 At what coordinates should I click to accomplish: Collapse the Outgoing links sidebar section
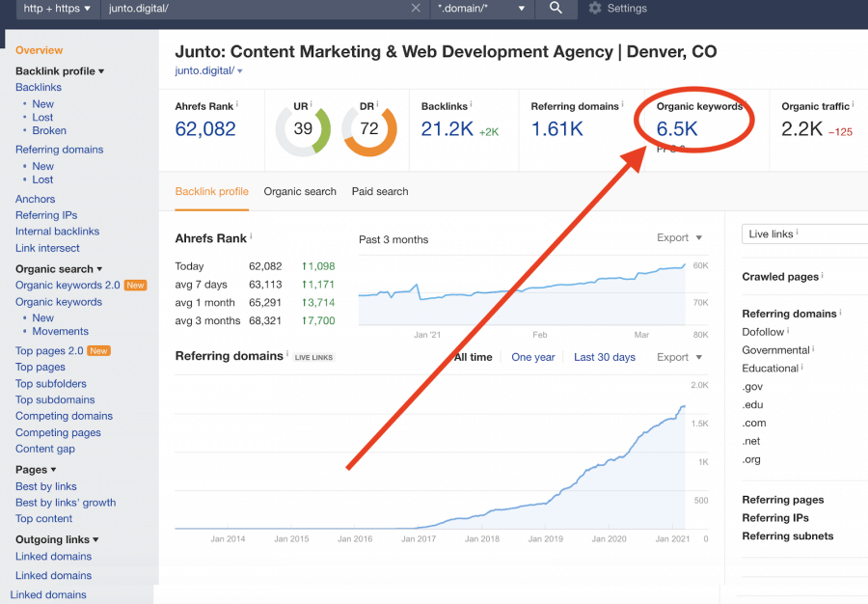[x=95, y=539]
